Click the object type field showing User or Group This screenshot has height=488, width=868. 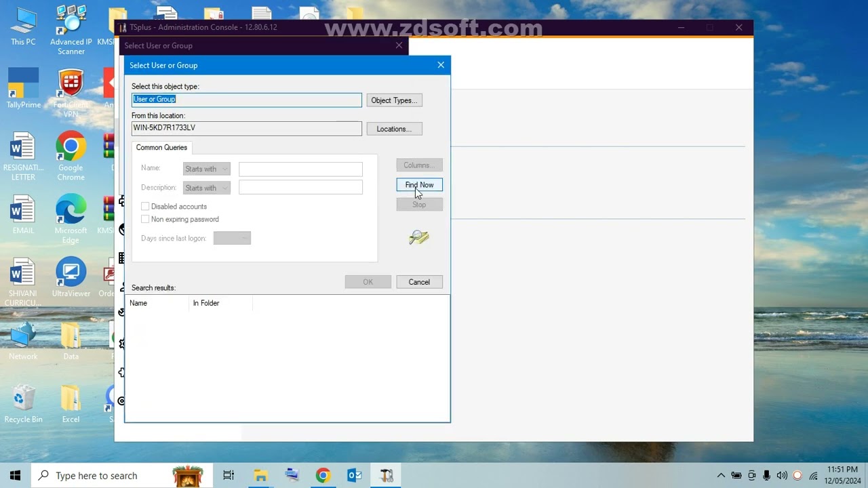click(x=247, y=100)
